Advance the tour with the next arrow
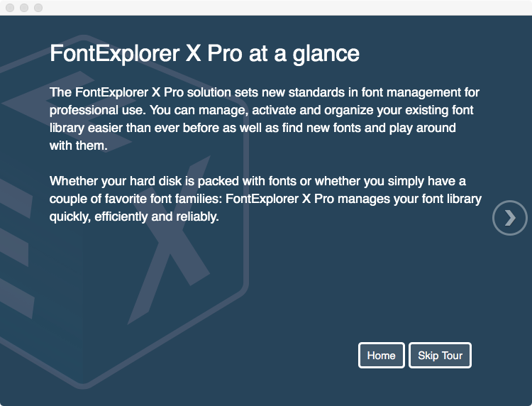 (509, 218)
